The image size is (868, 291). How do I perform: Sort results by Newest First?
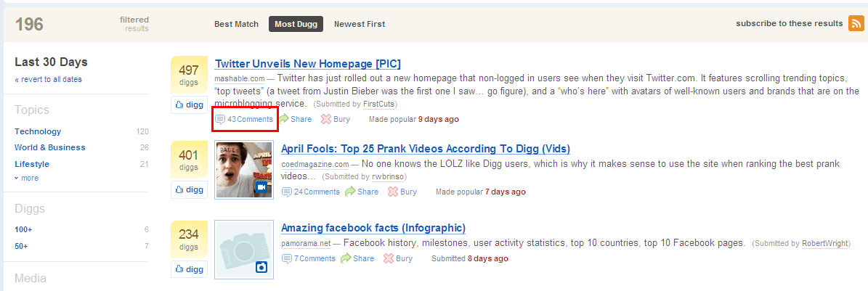(360, 24)
